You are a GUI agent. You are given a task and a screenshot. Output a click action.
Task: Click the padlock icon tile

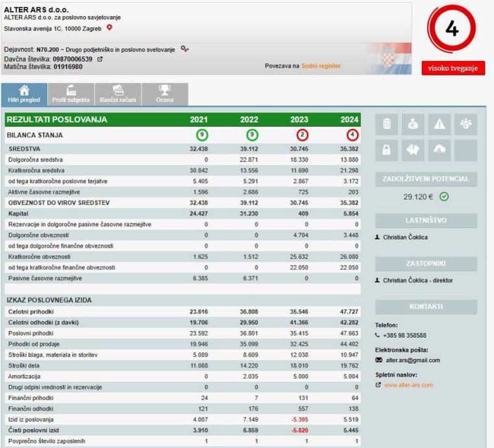coord(386,150)
